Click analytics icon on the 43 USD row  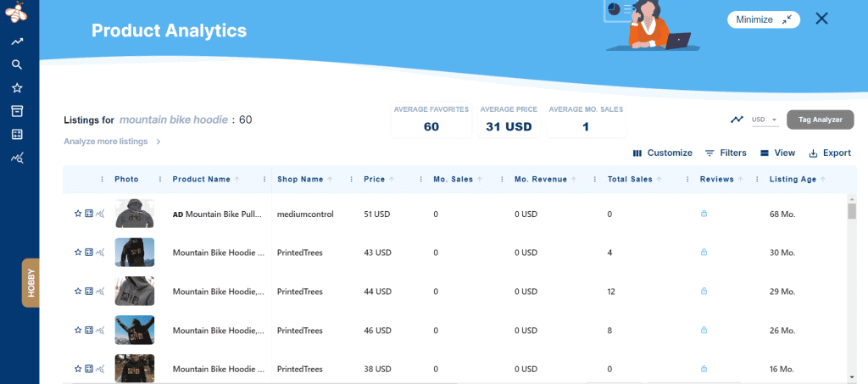pyautogui.click(x=99, y=253)
